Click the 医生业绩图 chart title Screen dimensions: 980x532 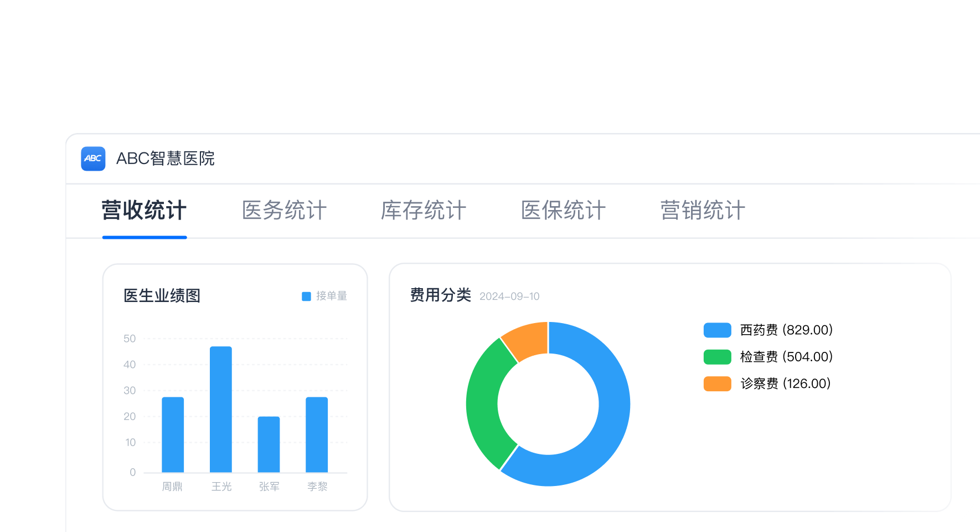(x=162, y=296)
